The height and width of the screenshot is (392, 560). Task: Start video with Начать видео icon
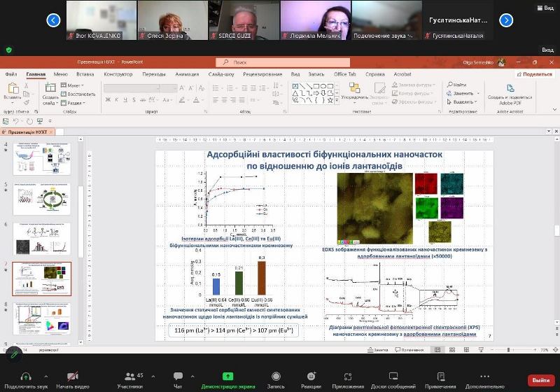coord(73,376)
